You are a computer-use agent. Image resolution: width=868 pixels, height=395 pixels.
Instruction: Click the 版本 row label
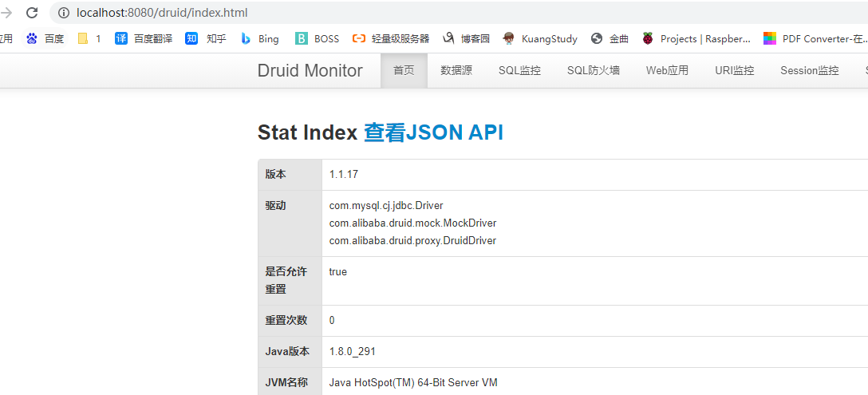pyautogui.click(x=276, y=175)
